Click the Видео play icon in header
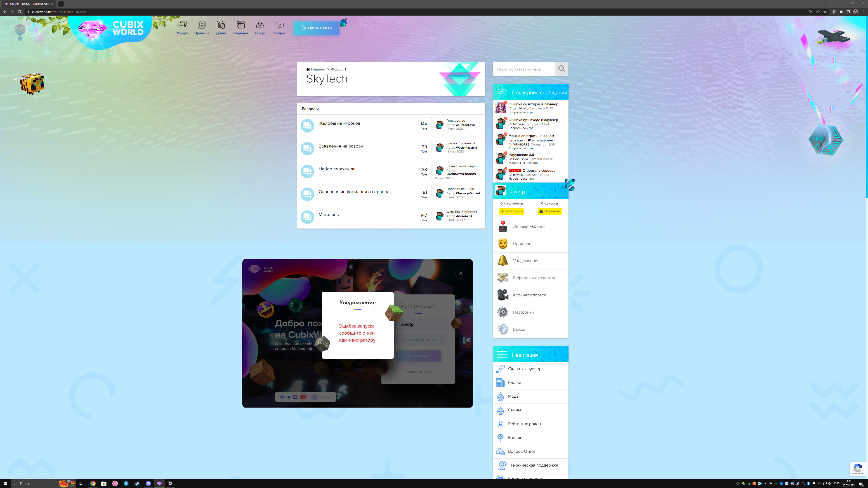 (x=279, y=25)
